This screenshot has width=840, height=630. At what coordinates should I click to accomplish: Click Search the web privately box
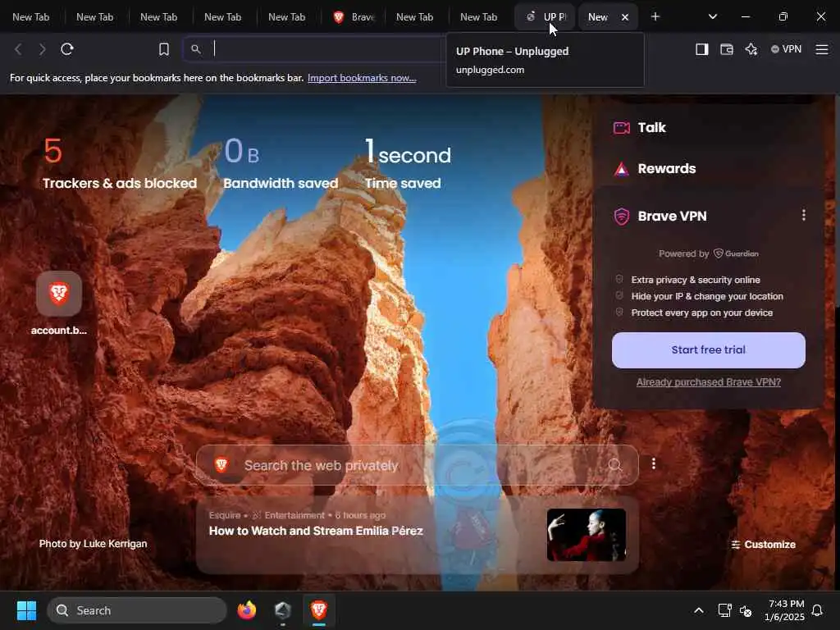click(417, 465)
